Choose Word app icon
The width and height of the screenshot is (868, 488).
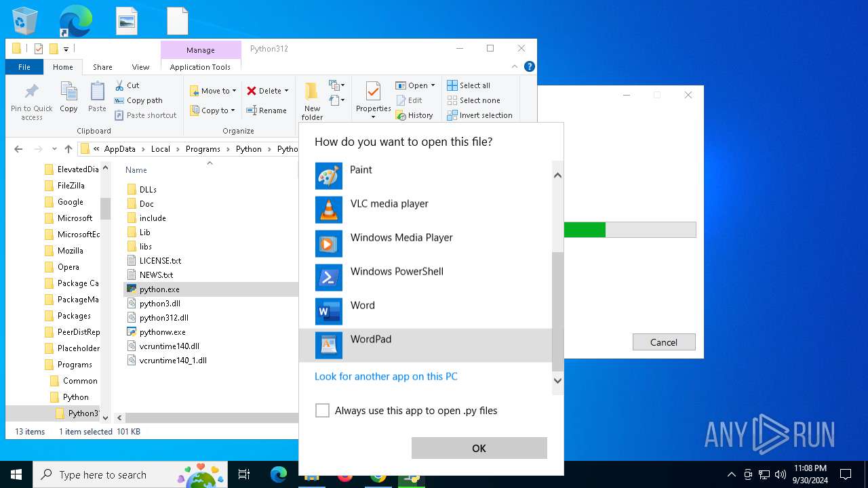click(x=329, y=312)
